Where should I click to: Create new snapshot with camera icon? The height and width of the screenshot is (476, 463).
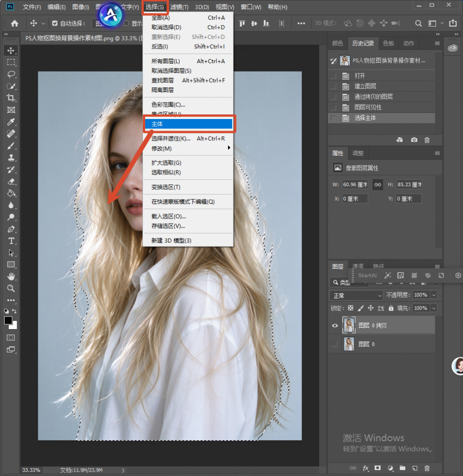click(414, 140)
